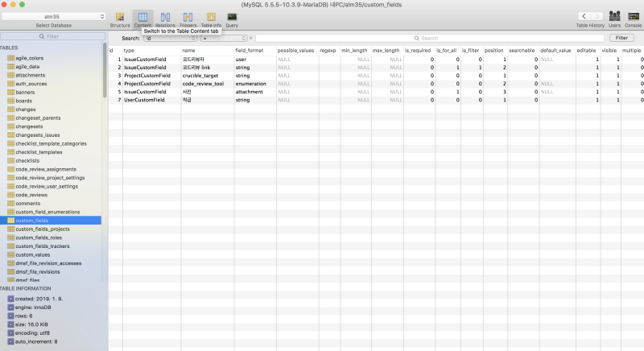The image size is (644, 351).
Task: Select the custom_field_enumerations table
Action: pos(47,213)
